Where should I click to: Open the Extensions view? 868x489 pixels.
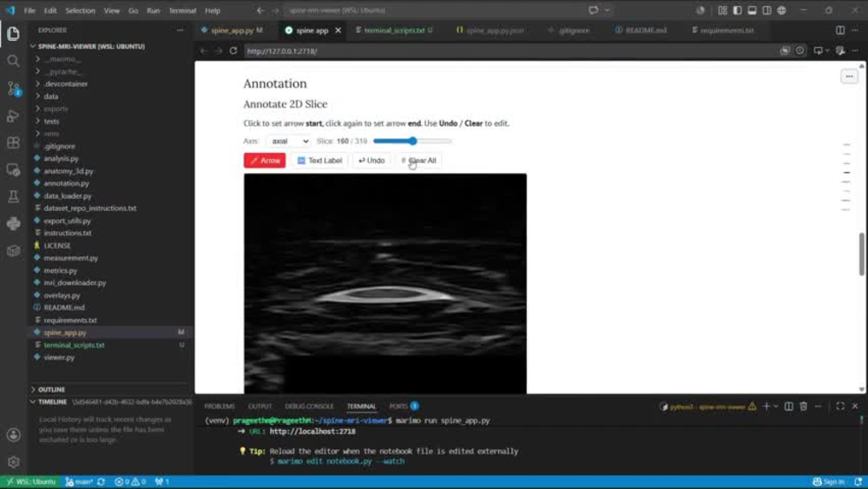[13, 142]
